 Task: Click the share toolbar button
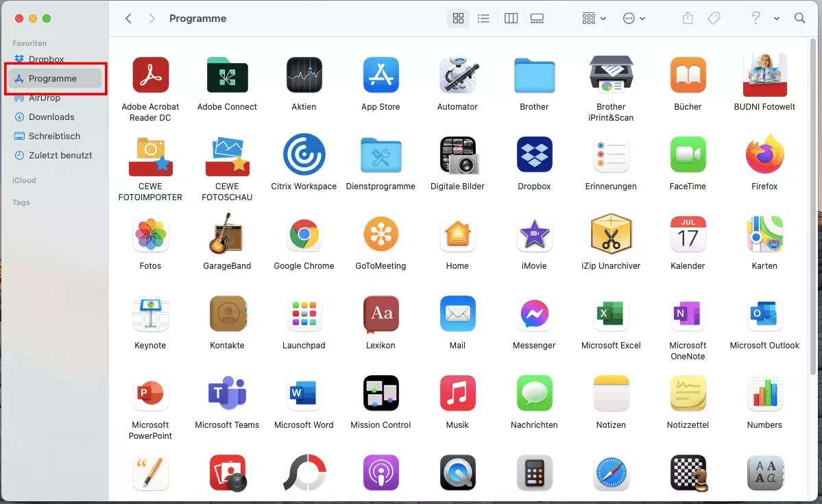(x=688, y=19)
